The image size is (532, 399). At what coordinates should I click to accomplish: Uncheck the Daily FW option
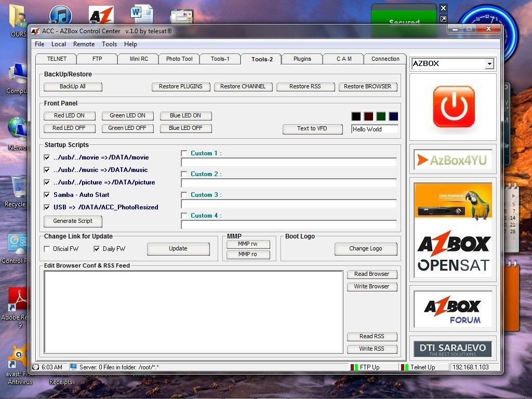click(x=97, y=249)
